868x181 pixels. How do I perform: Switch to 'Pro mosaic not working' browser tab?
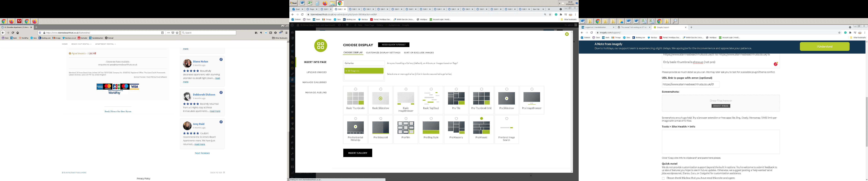click(634, 27)
